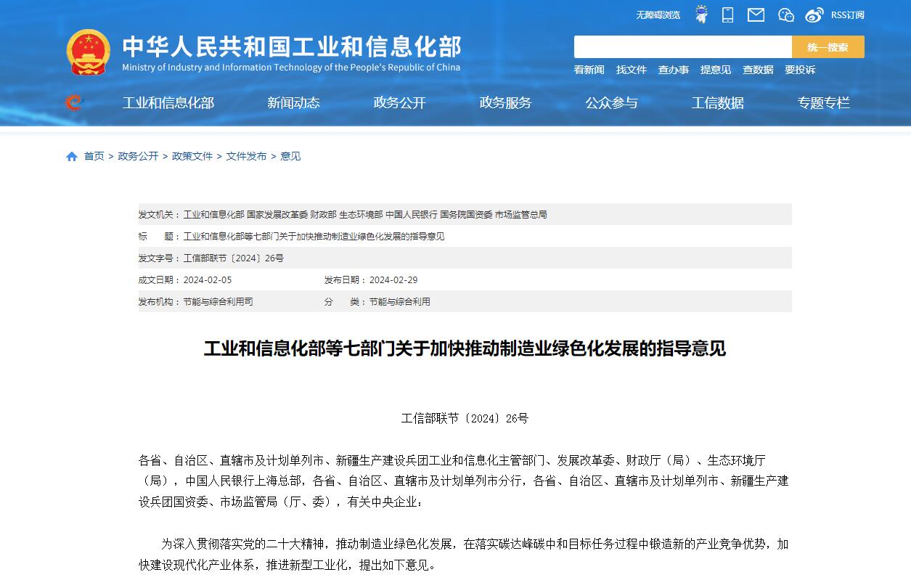Open the Weibo icon
The image size is (911, 588).
tap(814, 15)
